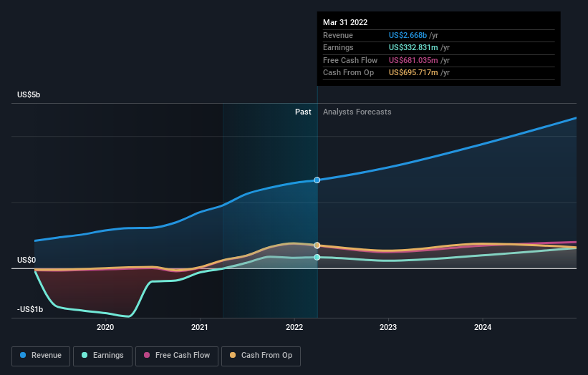Screen dimensions: 588x375
Task: Toggle the Cash From Op legend series
Action: coord(261,356)
